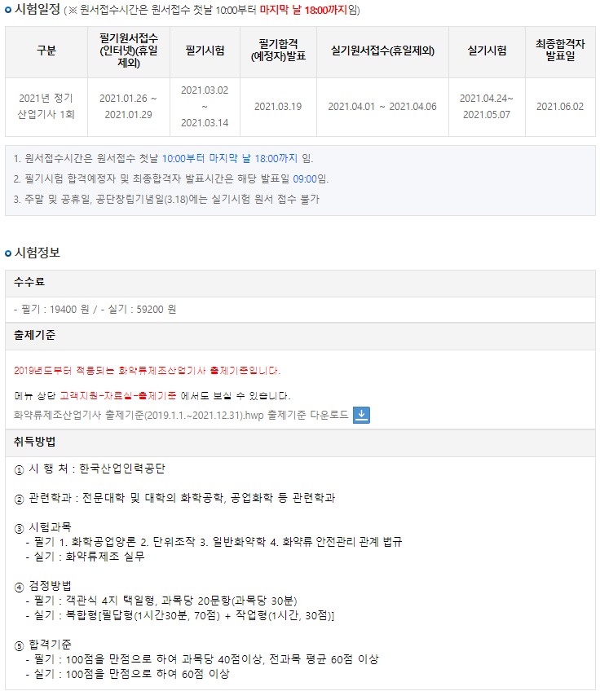Click the 2021.03.19 written result date cell

pos(278,107)
